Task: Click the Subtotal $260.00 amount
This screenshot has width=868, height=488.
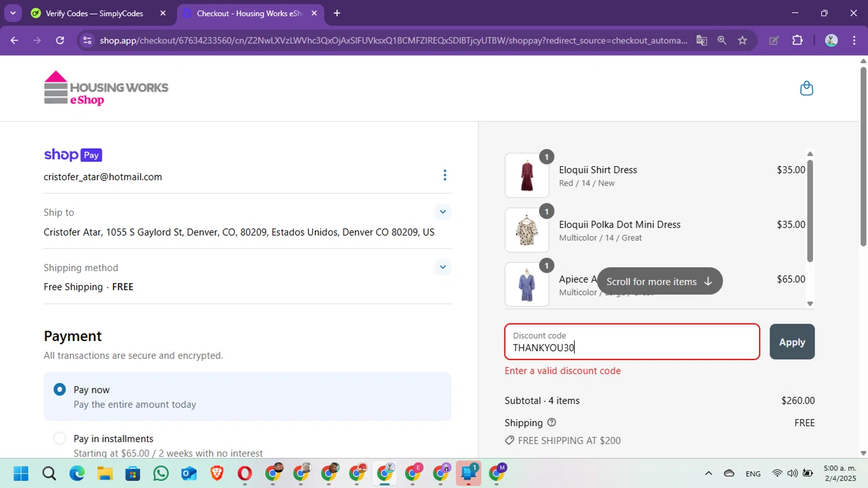Action: 797,401
